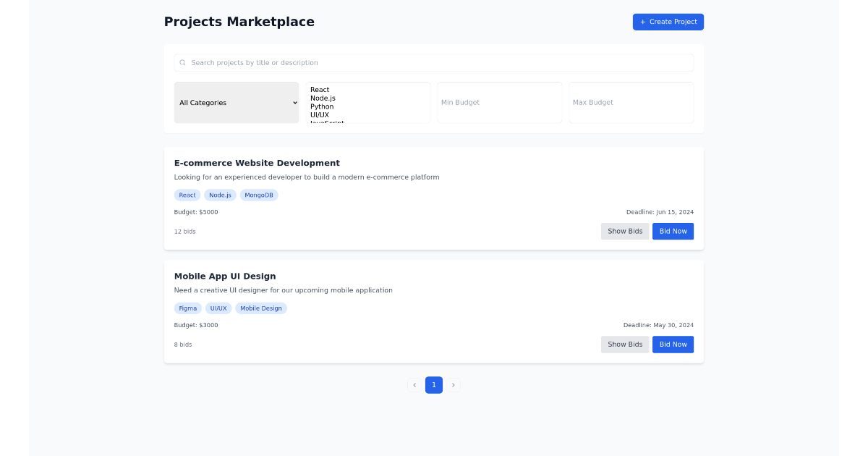
Task: Click the search projects input field
Action: pyautogui.click(x=434, y=62)
